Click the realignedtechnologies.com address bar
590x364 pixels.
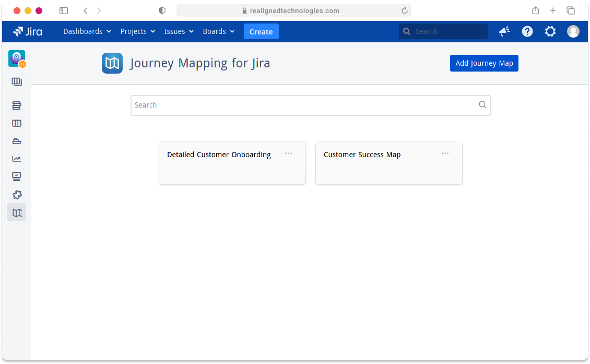[x=294, y=11]
